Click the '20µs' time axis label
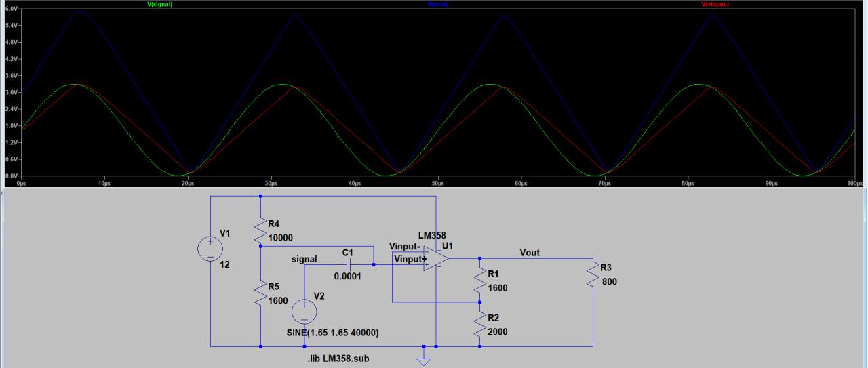Viewport: 868px width, 368px height. pyautogui.click(x=188, y=184)
